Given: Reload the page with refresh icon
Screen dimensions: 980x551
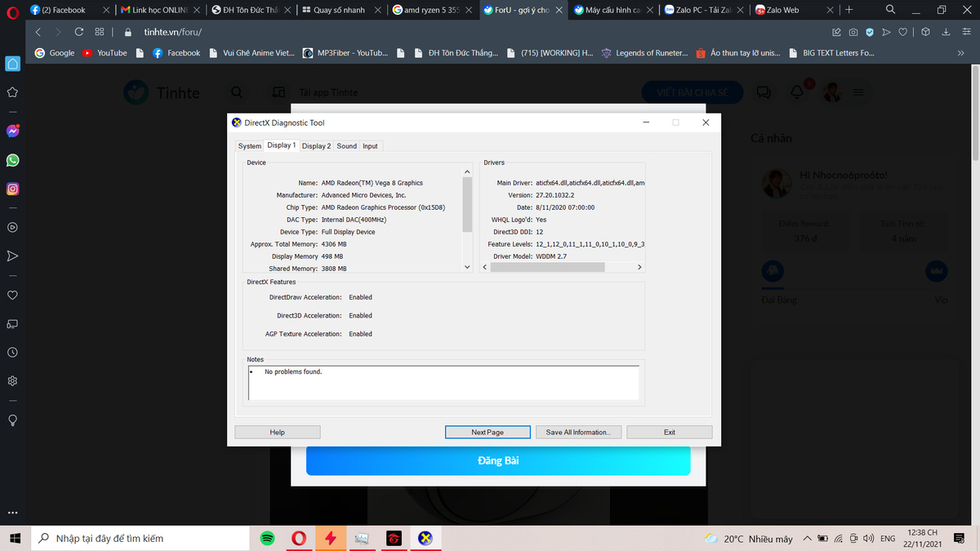Looking at the screenshot, I should point(78,32).
